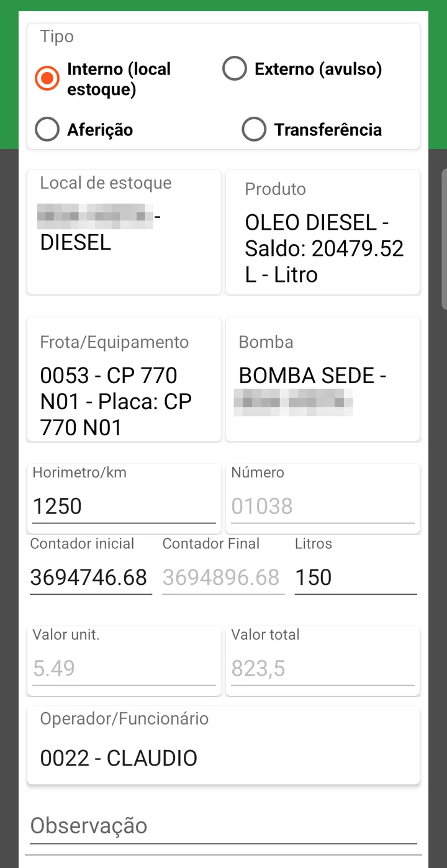Open the Operador/Funcionário CLAUDIO selector
447x868 pixels.
[223, 745]
